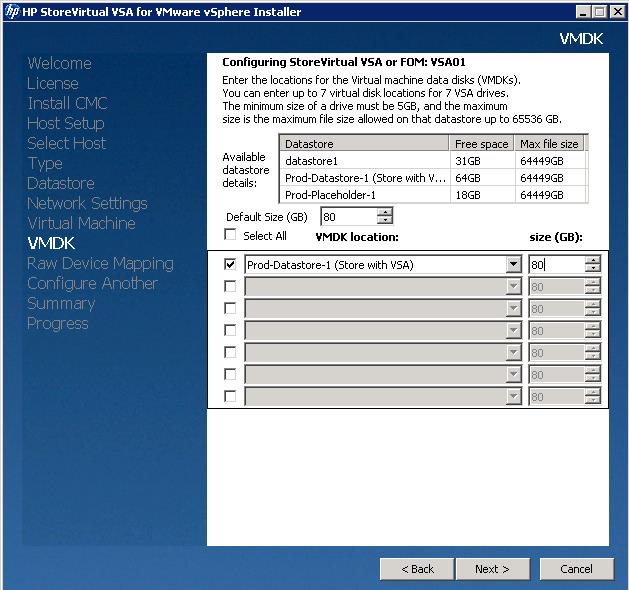This screenshot has height=590, width=629.
Task: Go to the Summary step
Action: pos(61,304)
